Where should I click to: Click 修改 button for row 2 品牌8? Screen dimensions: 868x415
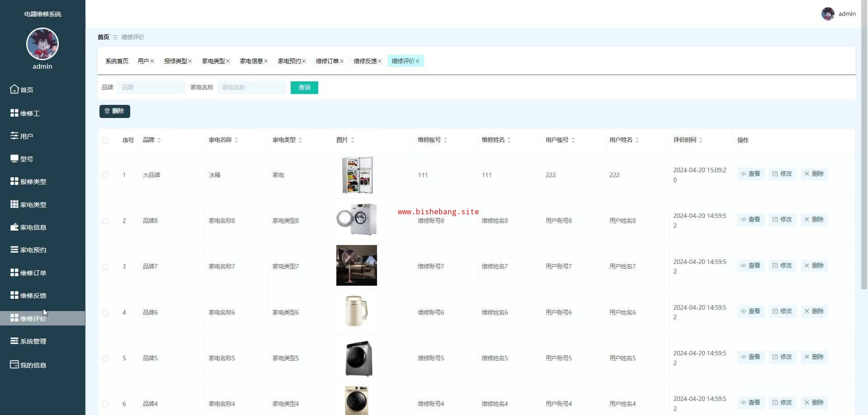coord(782,220)
